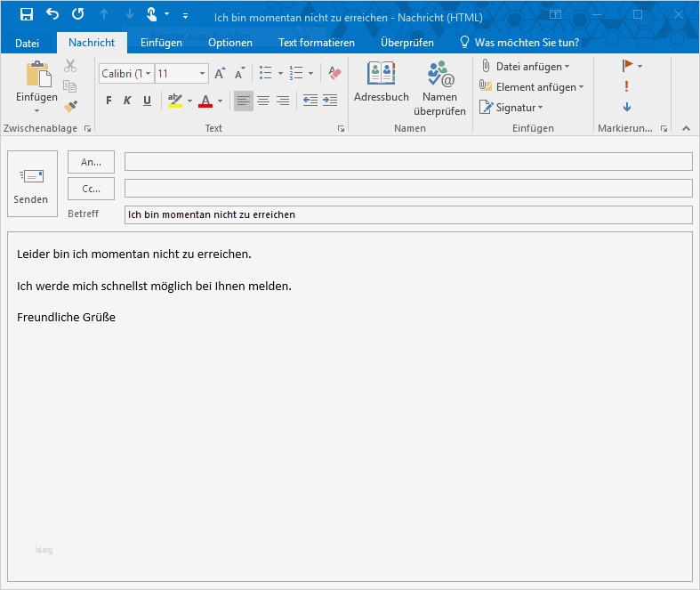Screen dimensions: 700x590
Task: Mark message as high importance
Action: pyautogui.click(x=627, y=86)
